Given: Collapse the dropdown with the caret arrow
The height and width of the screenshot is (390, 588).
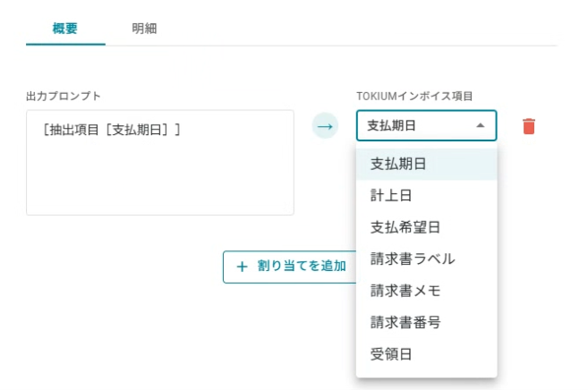Looking at the screenshot, I should coord(481,125).
